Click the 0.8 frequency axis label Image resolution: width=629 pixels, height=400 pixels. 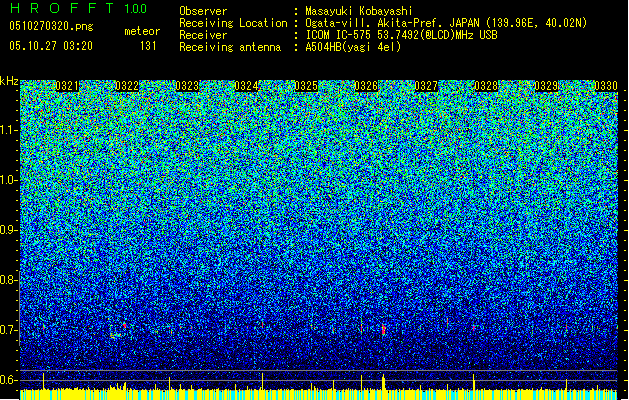tap(9, 280)
